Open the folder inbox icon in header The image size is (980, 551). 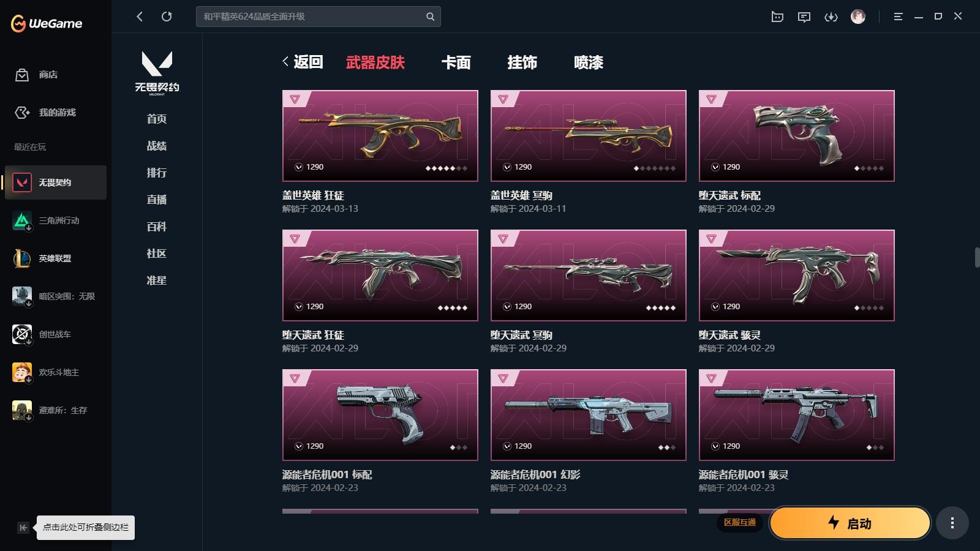pos(777,17)
